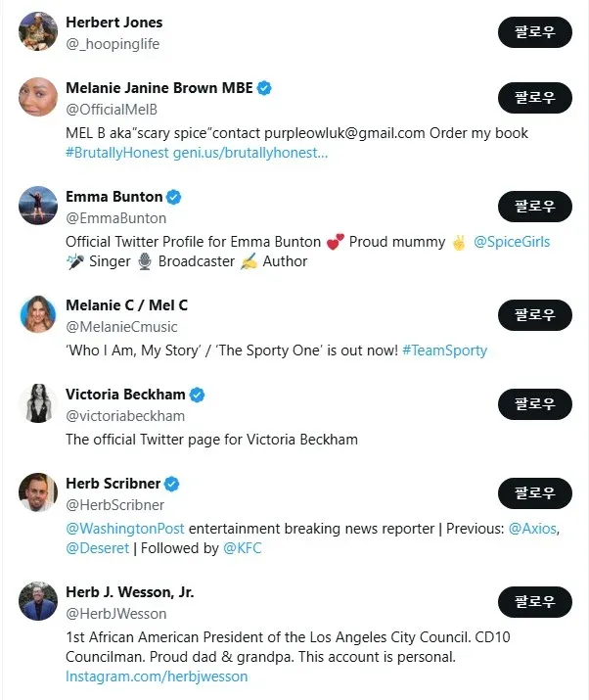
Task: Open Victoria Beckham's avatar image
Action: 38,403
